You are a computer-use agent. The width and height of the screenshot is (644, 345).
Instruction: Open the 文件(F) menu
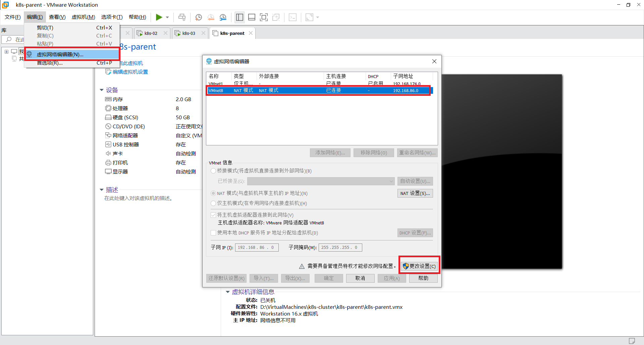pos(13,17)
